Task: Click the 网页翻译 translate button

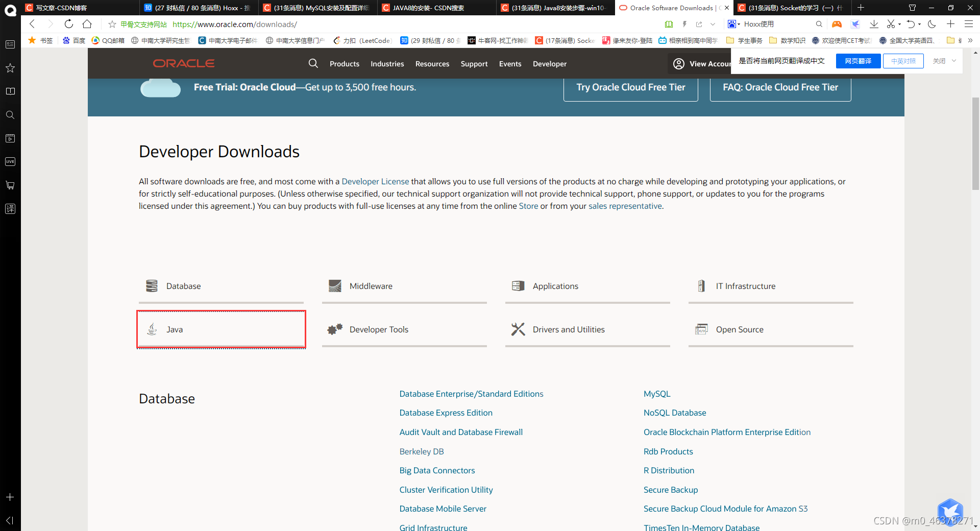Action: tap(859, 61)
